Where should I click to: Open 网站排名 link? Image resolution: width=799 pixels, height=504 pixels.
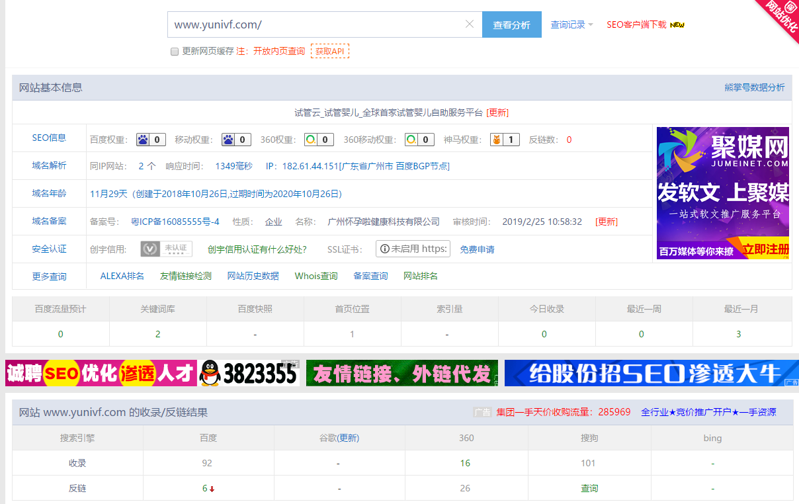click(x=420, y=276)
